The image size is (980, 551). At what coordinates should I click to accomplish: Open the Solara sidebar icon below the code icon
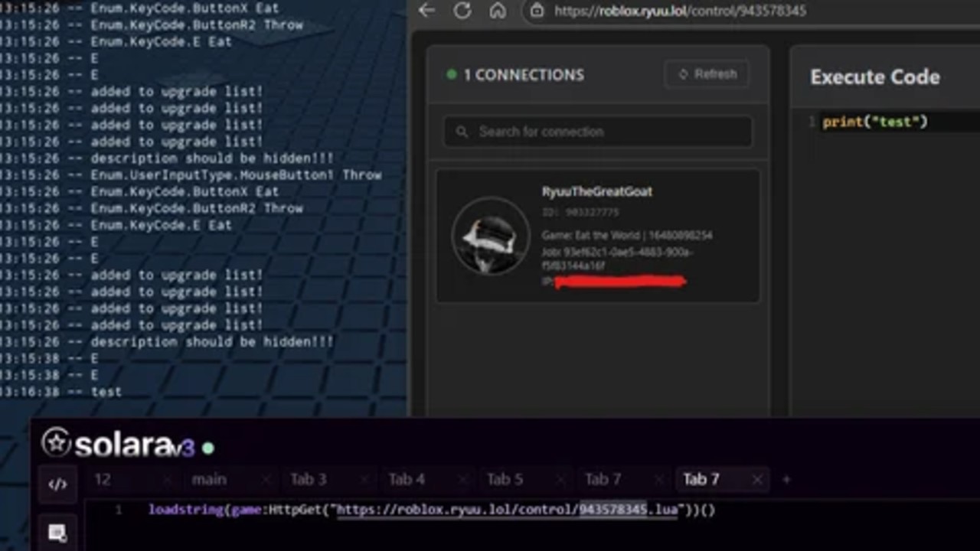point(57,533)
